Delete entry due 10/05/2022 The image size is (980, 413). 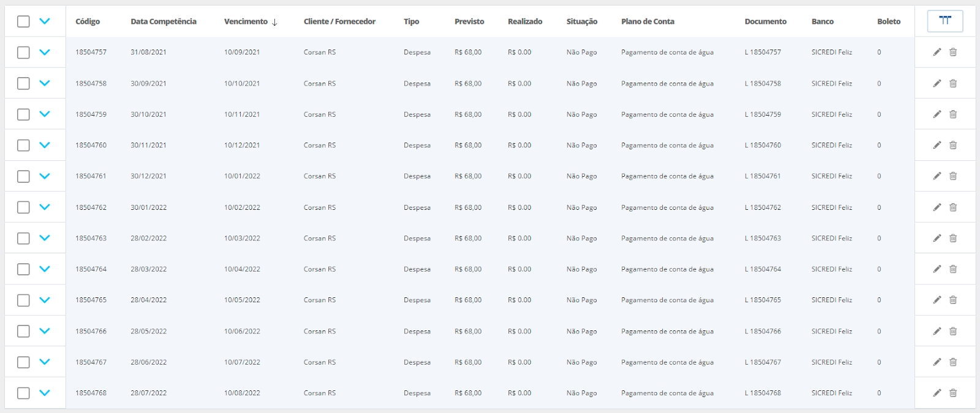(953, 300)
